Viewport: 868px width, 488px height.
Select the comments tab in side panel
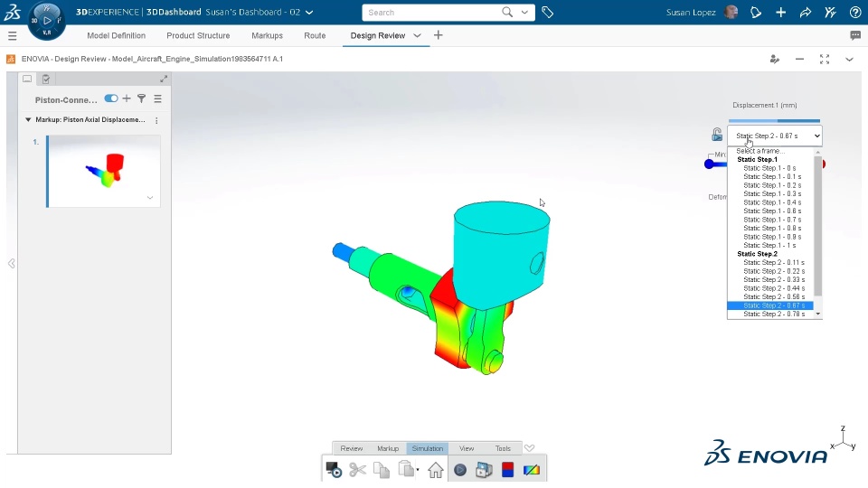pos(26,80)
